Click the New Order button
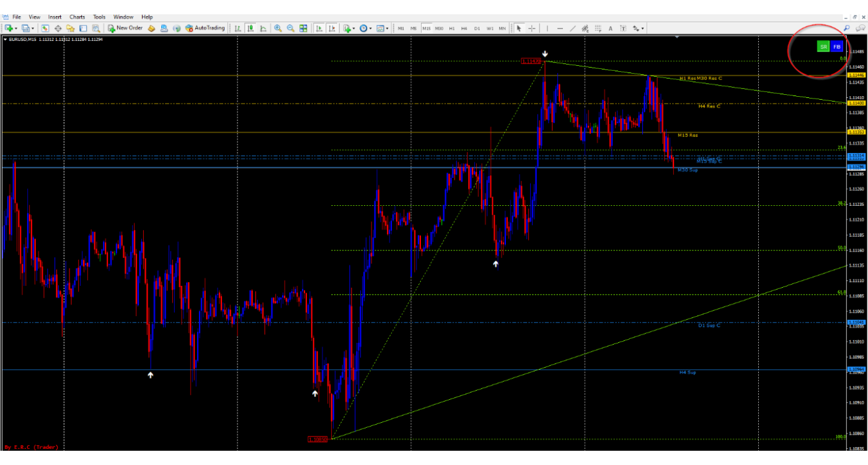Image resolution: width=868 pixels, height=465 pixels. click(x=125, y=28)
